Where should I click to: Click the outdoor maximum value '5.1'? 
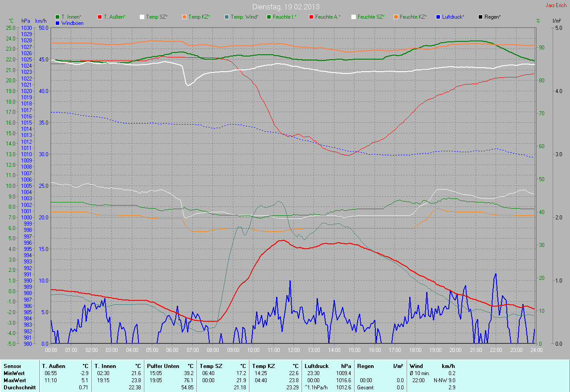(x=85, y=380)
